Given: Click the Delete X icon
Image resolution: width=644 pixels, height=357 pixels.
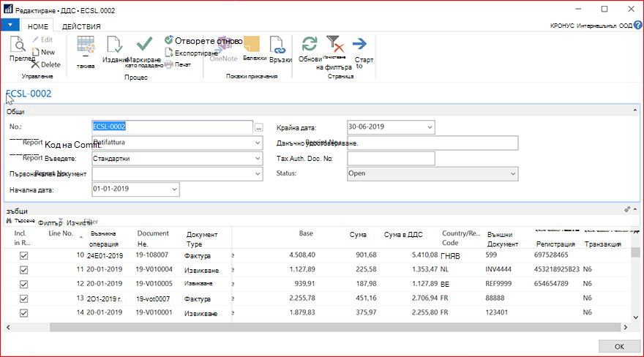Looking at the screenshot, I should click(x=35, y=64).
